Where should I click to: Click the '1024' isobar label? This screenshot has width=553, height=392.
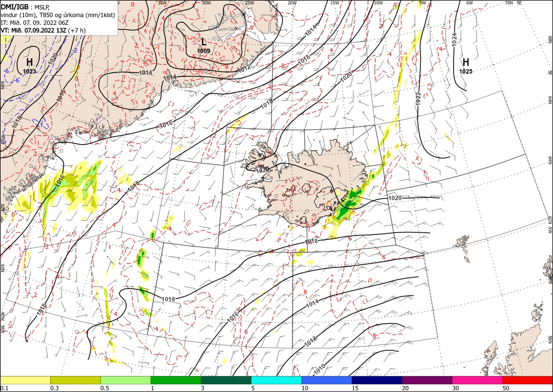(454, 39)
